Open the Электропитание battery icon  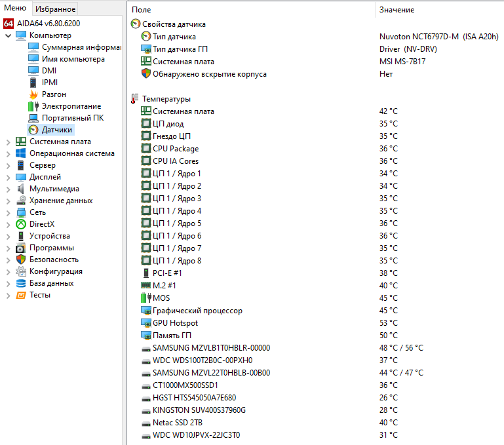pyautogui.click(x=33, y=106)
